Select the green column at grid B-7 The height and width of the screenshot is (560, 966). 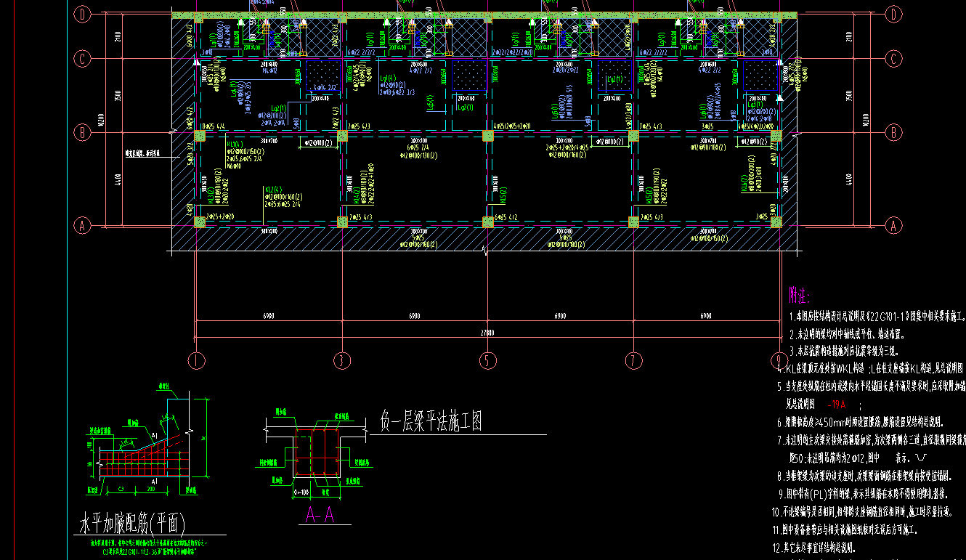coord(633,135)
